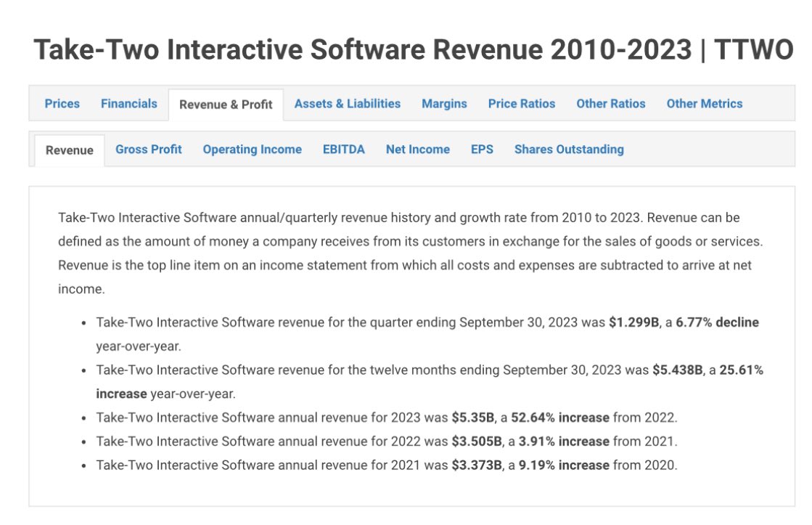Click the 52.64% increase text
Viewport: 812px width, 525px height.
point(560,418)
